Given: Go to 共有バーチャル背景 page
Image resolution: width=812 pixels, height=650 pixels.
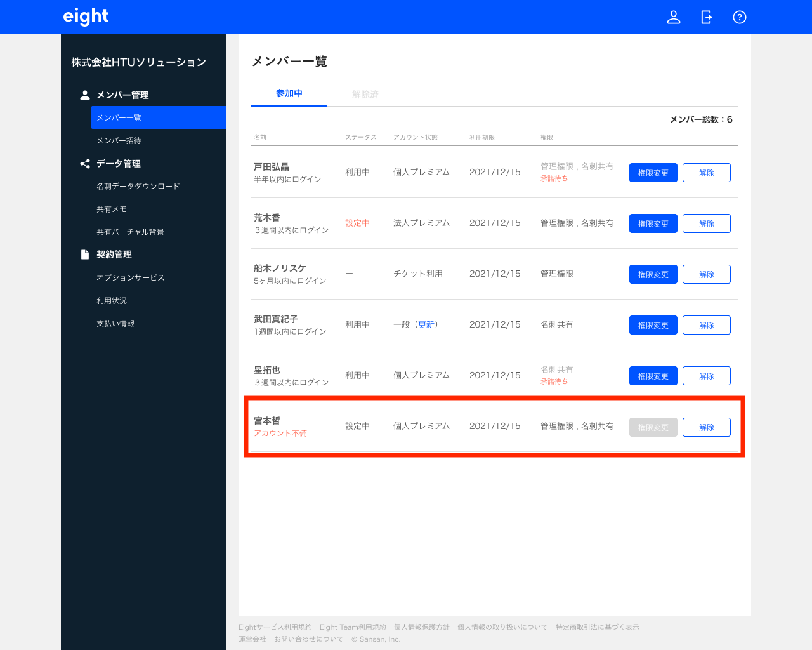Looking at the screenshot, I should click(x=130, y=232).
